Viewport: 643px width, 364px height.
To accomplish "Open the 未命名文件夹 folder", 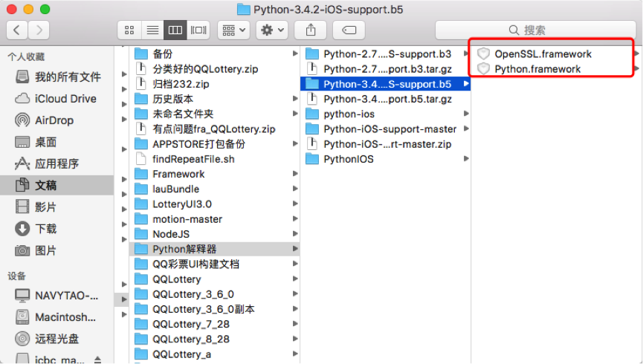I will click(x=215, y=114).
